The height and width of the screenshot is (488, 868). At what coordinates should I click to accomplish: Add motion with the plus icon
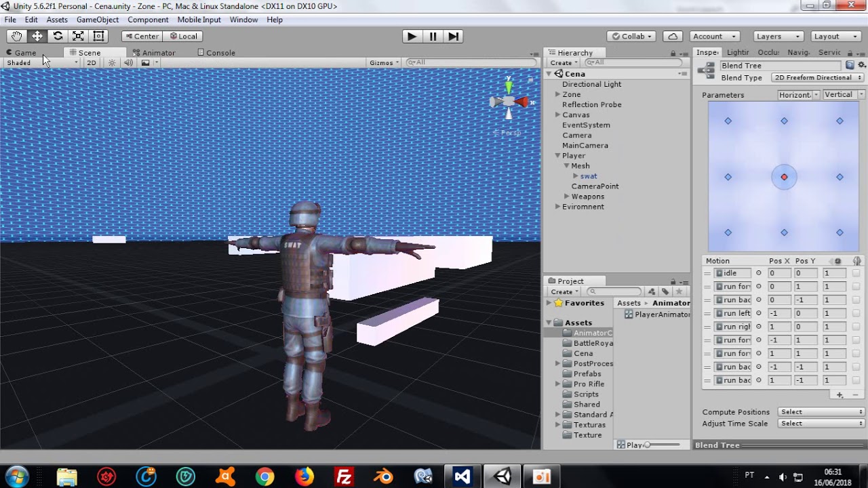840,394
